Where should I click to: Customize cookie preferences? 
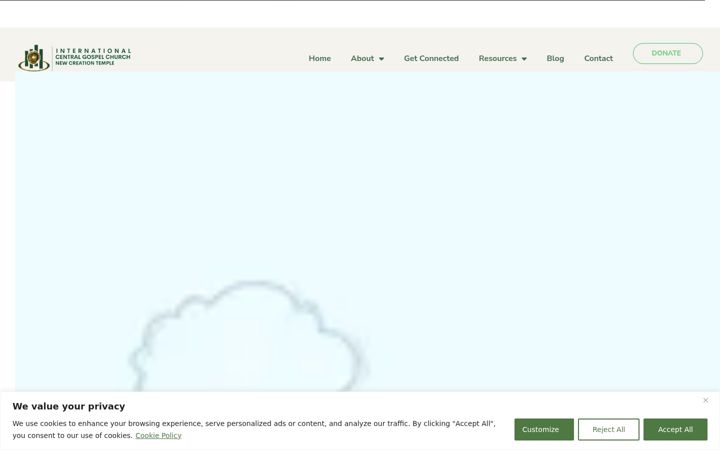pos(544,429)
